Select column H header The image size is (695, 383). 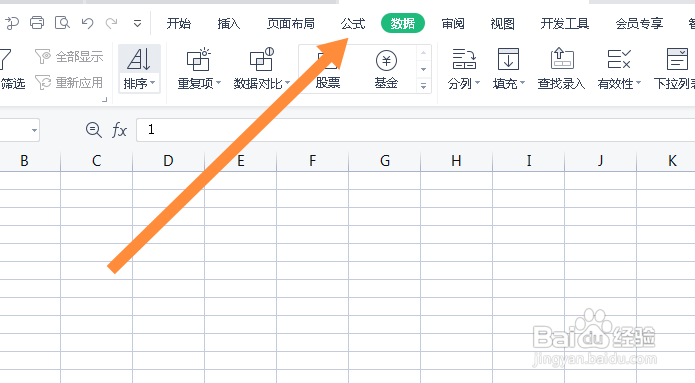pos(457,160)
